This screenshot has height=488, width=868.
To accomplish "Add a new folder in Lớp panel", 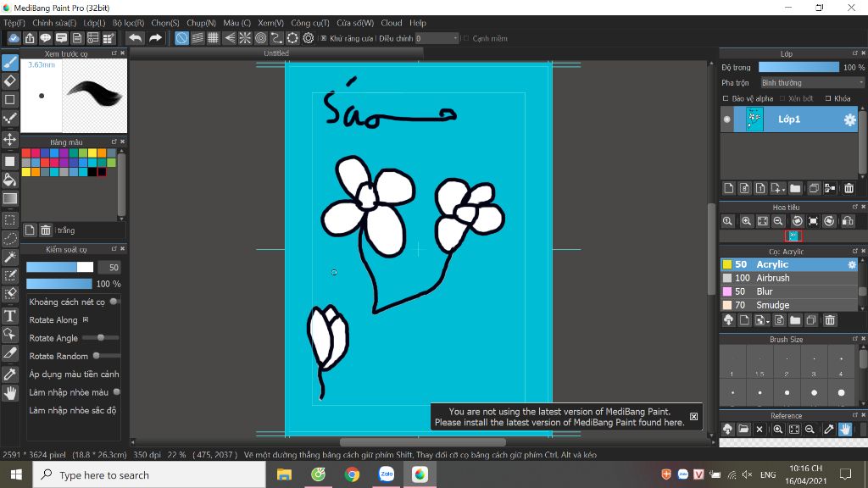I will pos(795,189).
